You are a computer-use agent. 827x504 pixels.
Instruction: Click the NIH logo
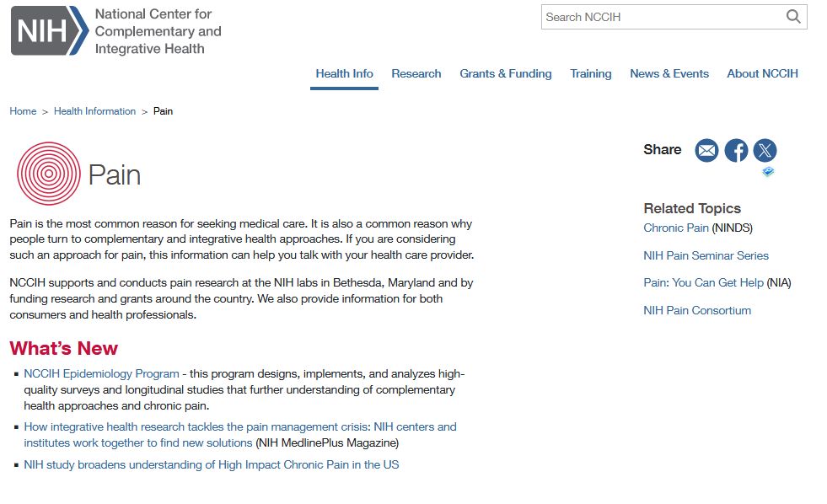pyautogui.click(x=49, y=31)
